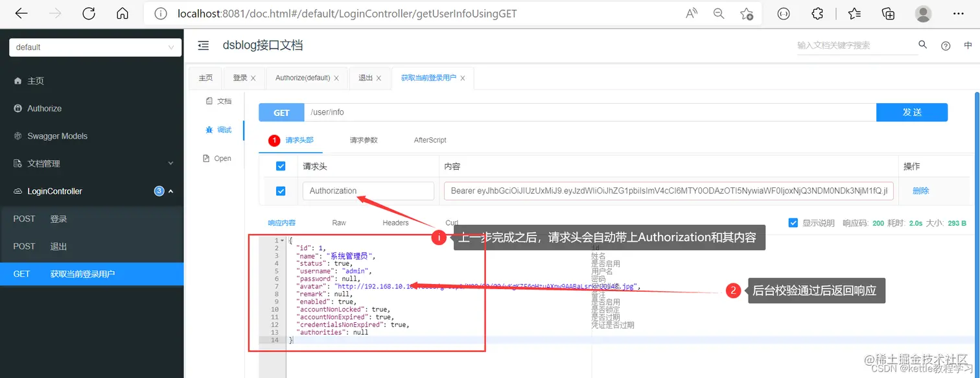Toggle the 显示说明 checkbox
This screenshot has height=378, width=980.
point(793,222)
